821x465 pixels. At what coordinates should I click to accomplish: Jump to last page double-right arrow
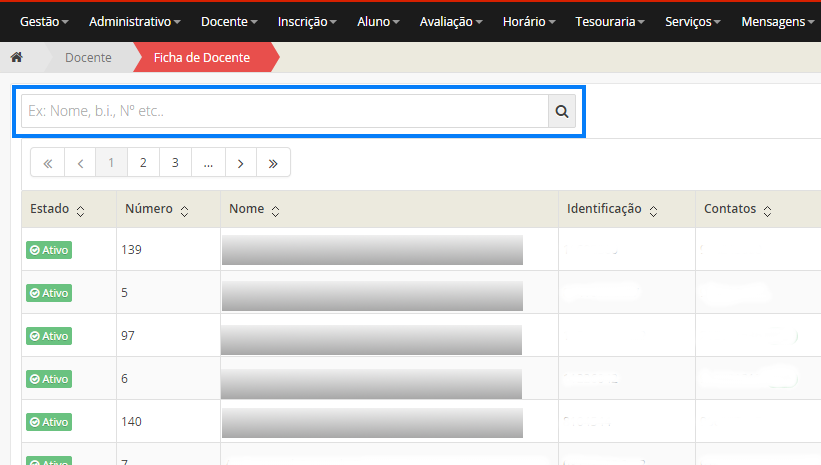coord(273,163)
